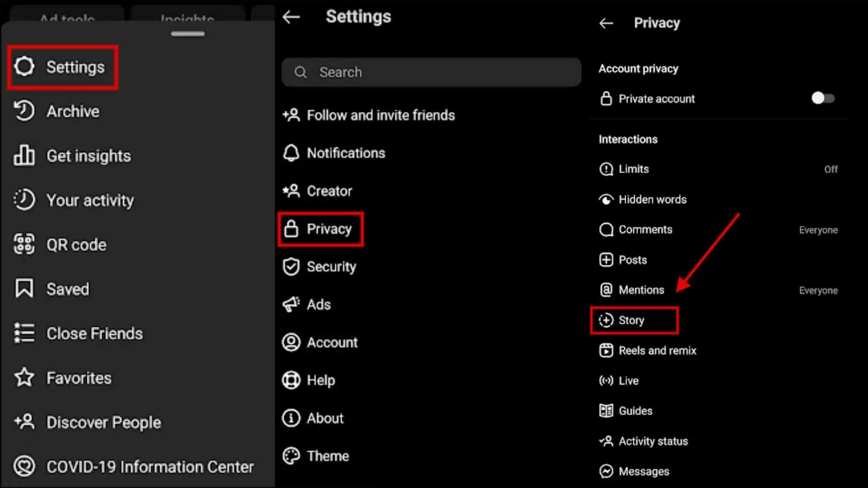Click the Favorites star icon

[x=24, y=378]
